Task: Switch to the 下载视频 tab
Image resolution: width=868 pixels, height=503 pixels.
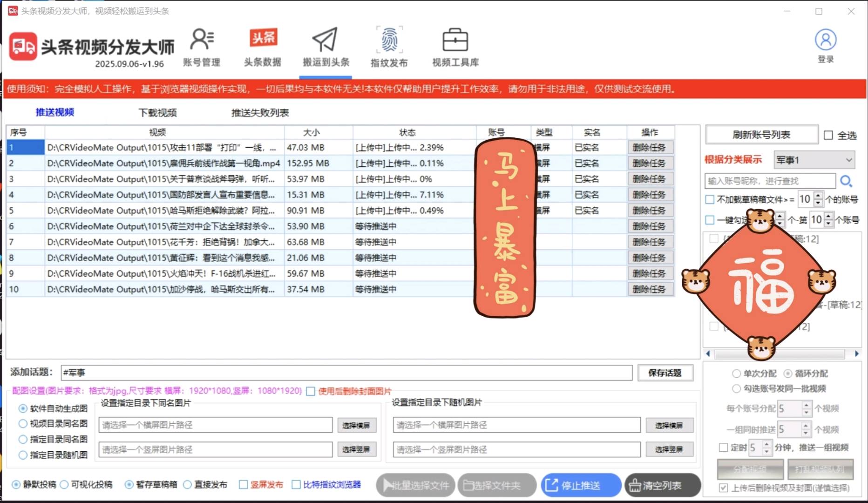Action: tap(157, 113)
